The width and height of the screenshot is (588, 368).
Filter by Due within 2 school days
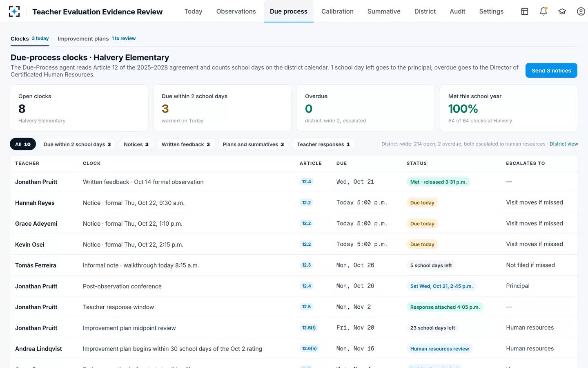77,144
